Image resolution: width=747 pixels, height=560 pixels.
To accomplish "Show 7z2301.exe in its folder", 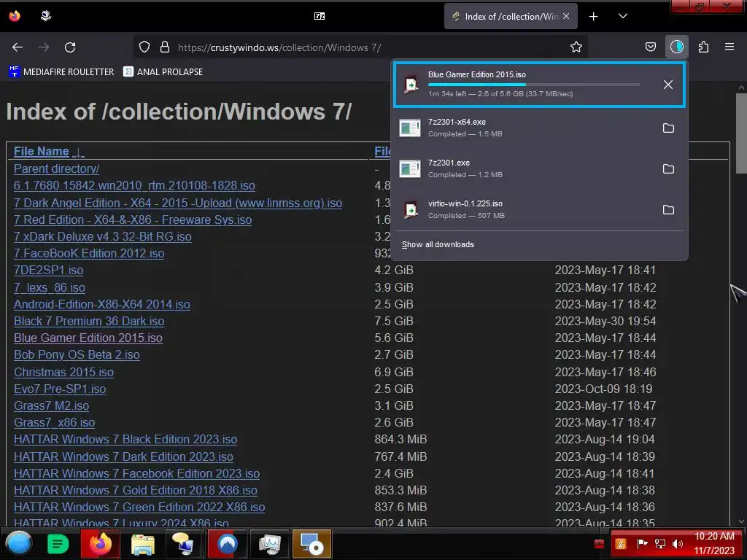I will coord(668,169).
